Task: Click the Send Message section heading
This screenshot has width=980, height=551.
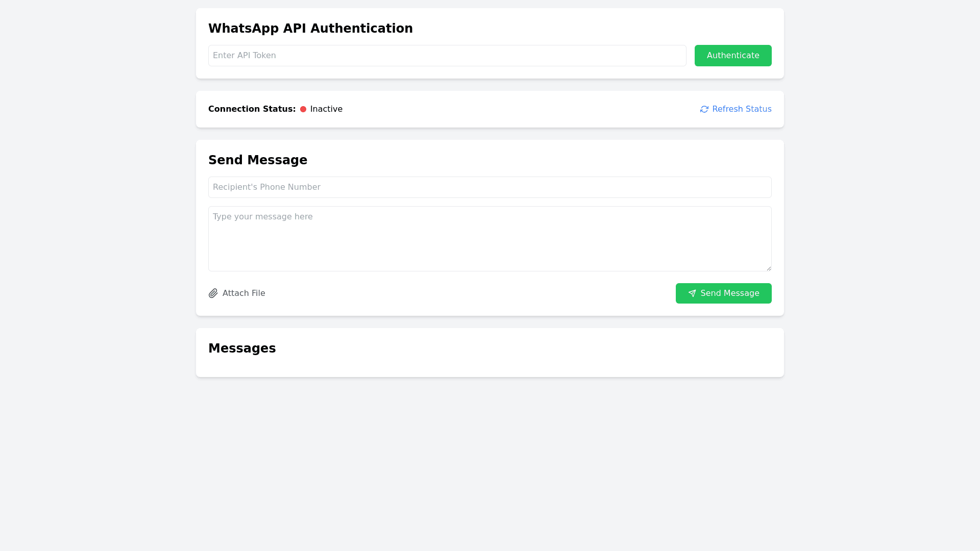Action: tap(258, 160)
